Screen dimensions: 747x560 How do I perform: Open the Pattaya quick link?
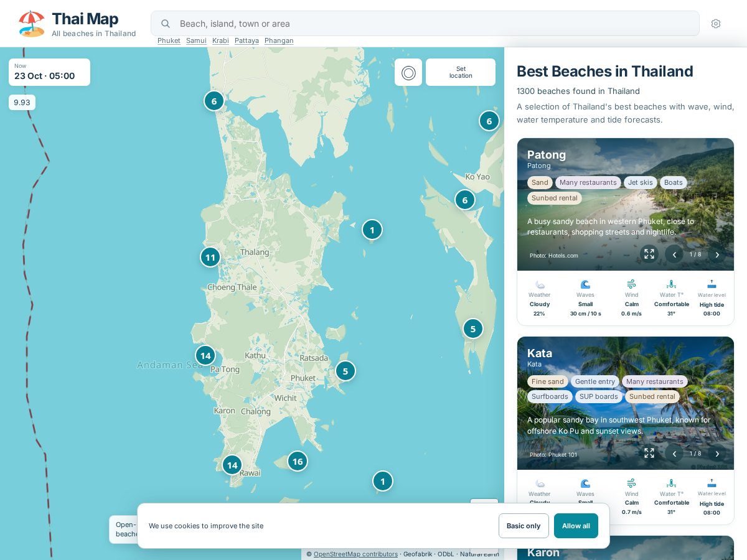[247, 40]
